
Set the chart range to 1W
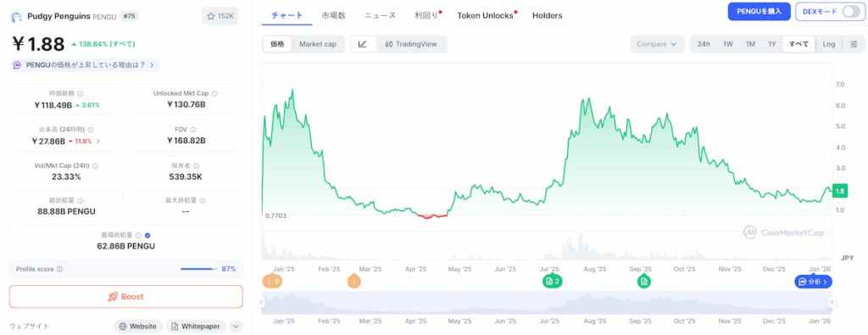(728, 44)
